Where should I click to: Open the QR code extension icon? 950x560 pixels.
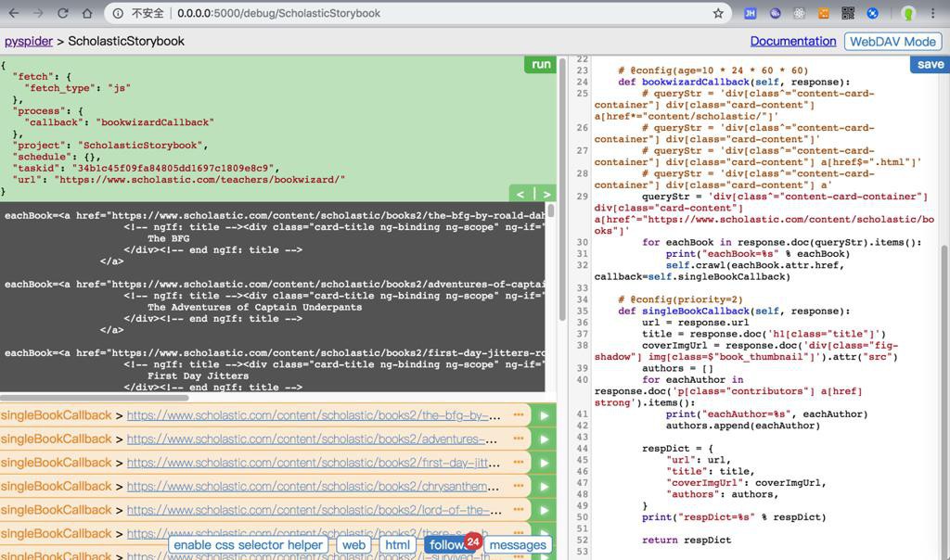point(848,13)
